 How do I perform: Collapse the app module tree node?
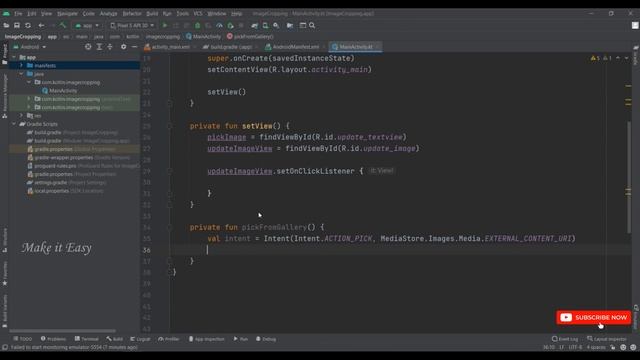pyautogui.click(x=14, y=58)
